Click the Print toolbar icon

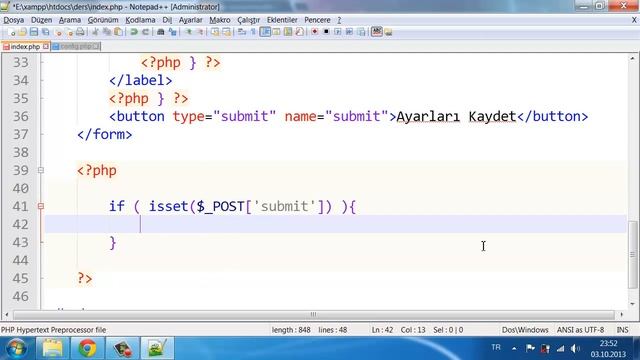tap(80, 32)
